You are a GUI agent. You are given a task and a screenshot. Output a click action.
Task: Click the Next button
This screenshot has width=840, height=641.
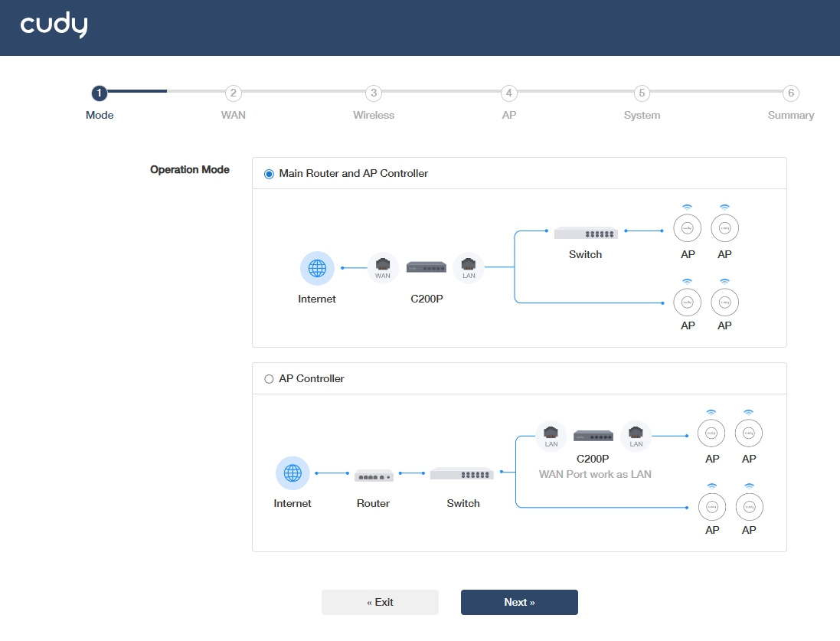519,603
